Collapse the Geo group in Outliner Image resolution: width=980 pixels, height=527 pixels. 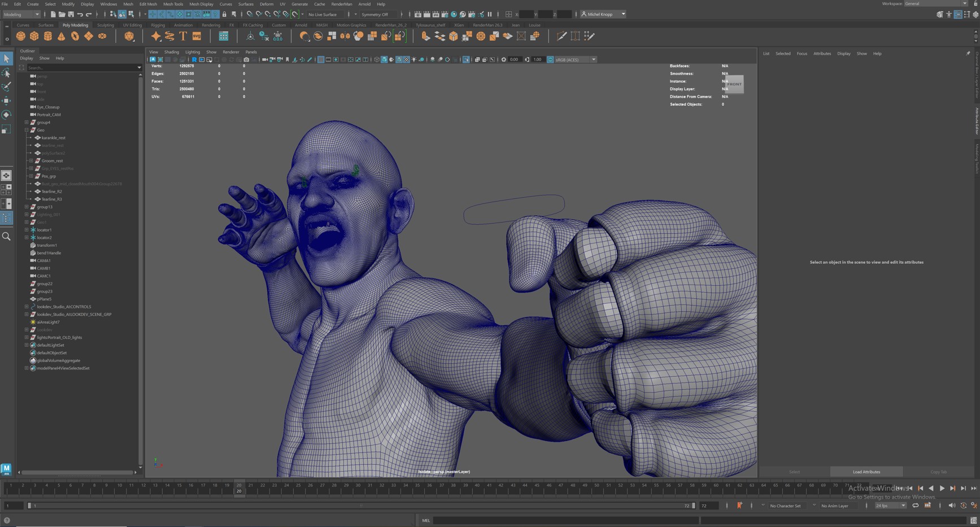(27, 130)
